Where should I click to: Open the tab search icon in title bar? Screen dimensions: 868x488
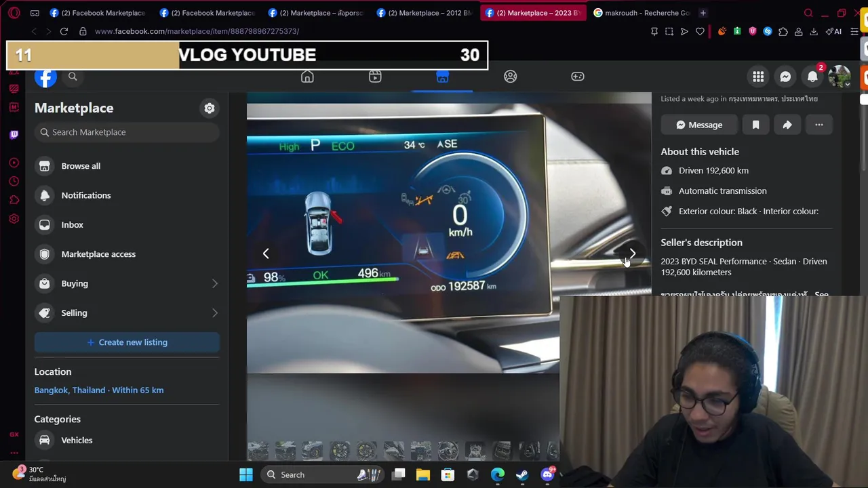[x=808, y=13]
